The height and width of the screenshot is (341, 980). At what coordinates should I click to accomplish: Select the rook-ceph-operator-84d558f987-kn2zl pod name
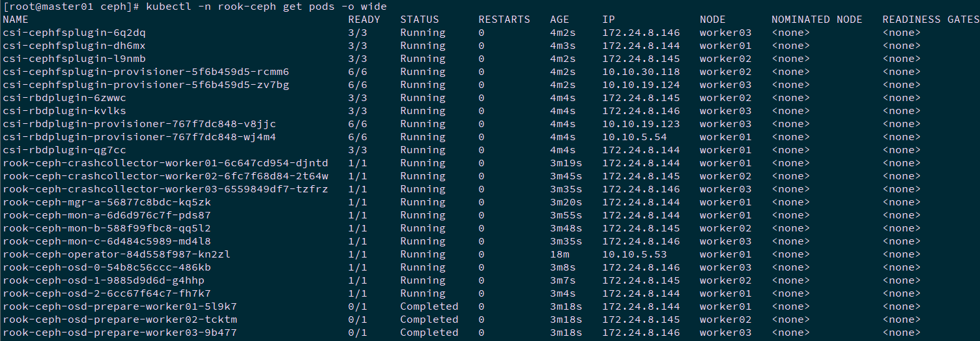[116, 254]
